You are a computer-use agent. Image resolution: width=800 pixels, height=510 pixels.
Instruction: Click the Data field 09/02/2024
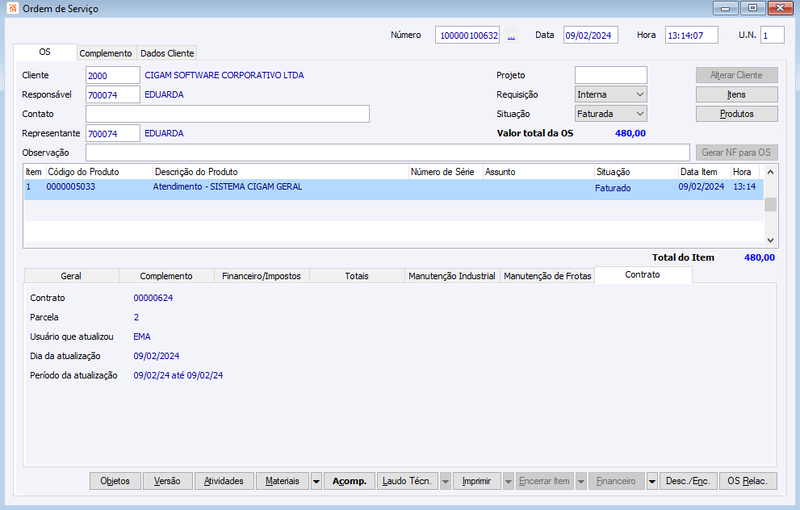coord(591,35)
